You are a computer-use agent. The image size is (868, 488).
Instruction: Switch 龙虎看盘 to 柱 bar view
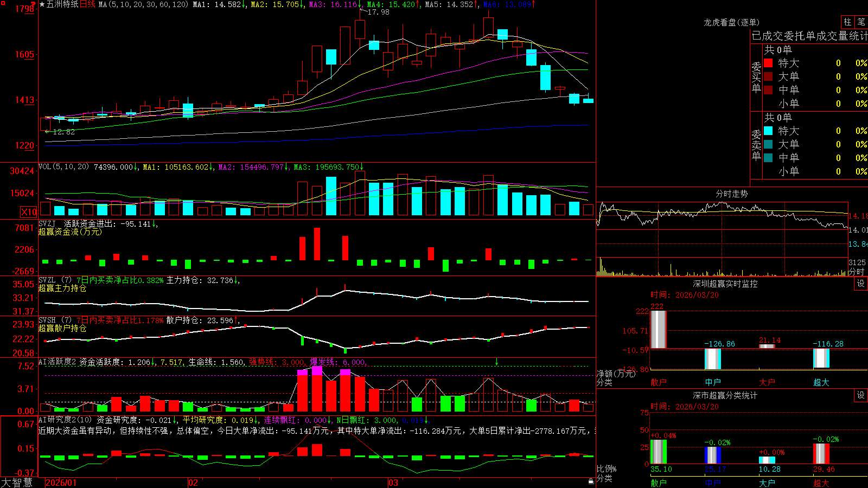coord(847,22)
